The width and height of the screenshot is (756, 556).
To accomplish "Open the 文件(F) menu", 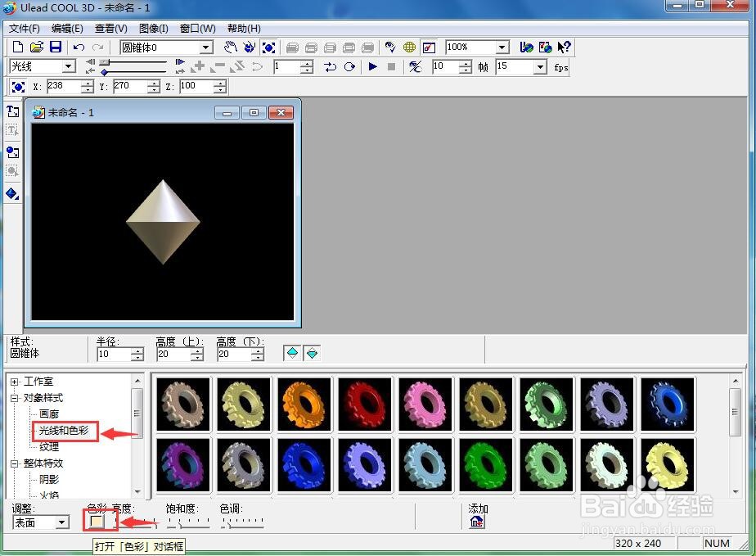I will click(24, 29).
